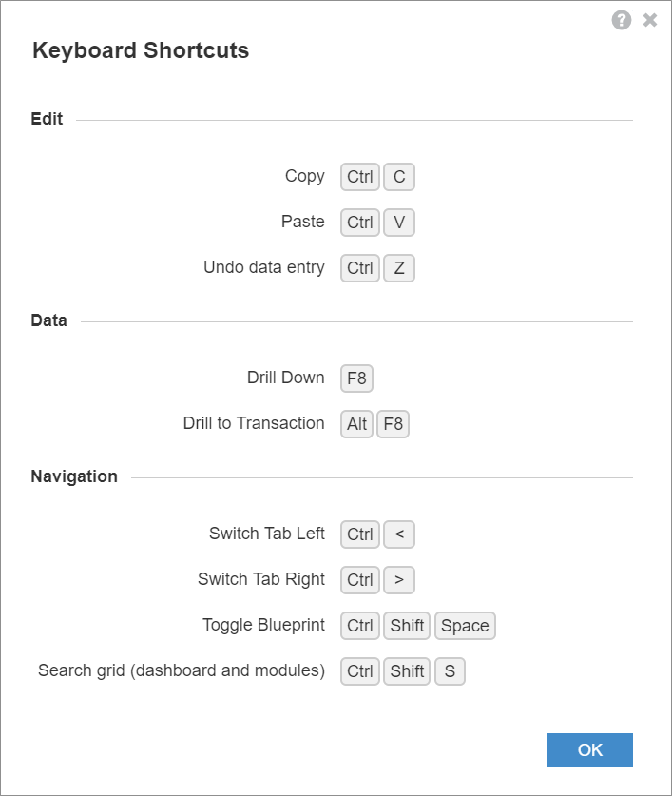Image resolution: width=672 pixels, height=796 pixels.
Task: Click the less-than key badge for Switch Tab Left
Action: 399,534
